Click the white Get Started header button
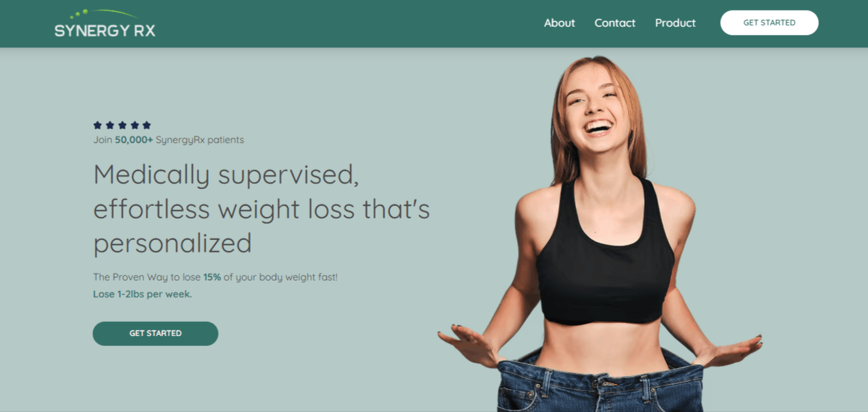The width and height of the screenshot is (868, 412). [769, 23]
